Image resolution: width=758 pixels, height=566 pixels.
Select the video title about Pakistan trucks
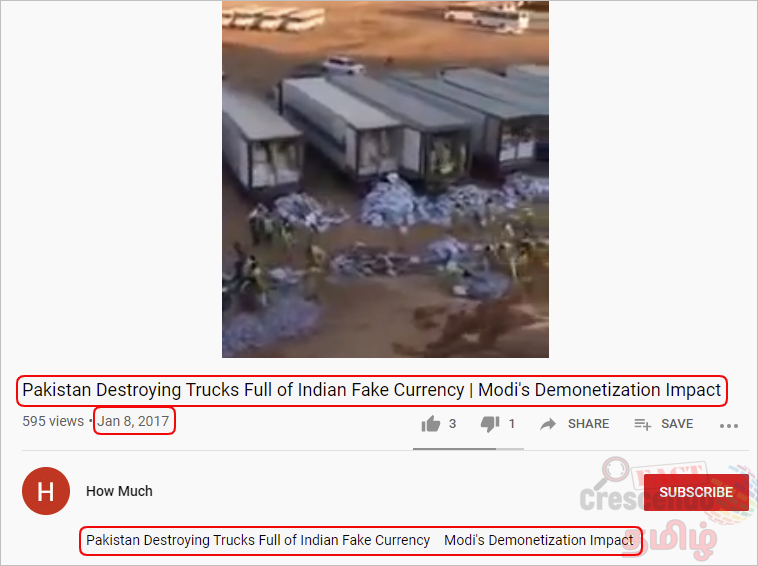(x=371, y=390)
